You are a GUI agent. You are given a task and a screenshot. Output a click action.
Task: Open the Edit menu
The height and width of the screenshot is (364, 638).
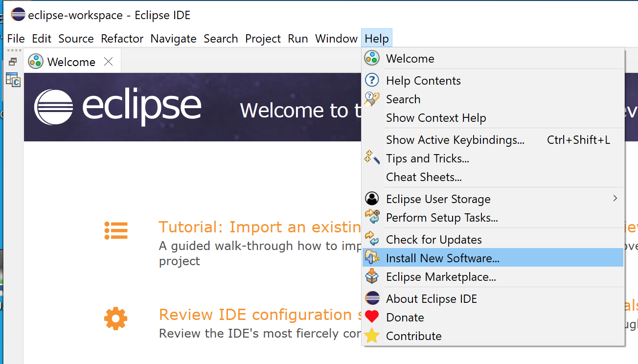tap(42, 39)
